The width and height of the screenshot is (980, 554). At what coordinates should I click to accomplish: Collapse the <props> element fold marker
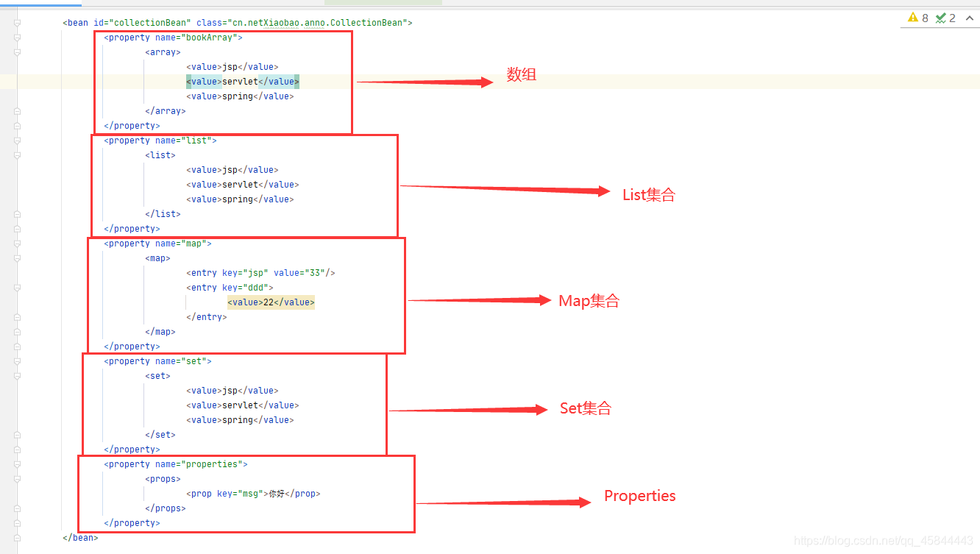(17, 479)
